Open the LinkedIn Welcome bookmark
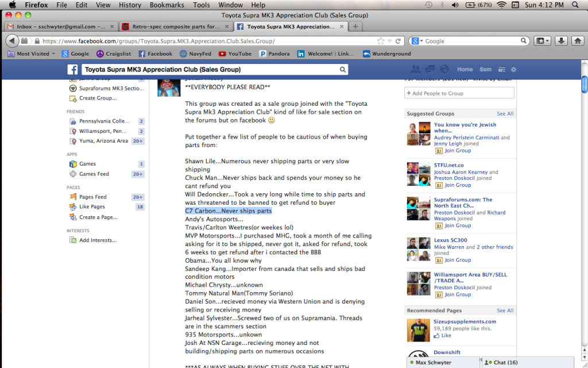Image resolution: width=588 pixels, height=368 pixels. [x=326, y=53]
